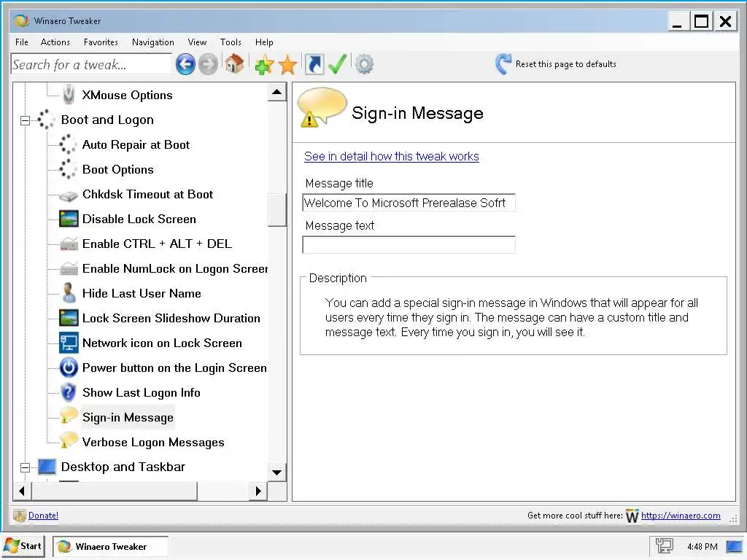747x560 pixels.
Task: Click the network icon in system tray
Action: point(664,546)
